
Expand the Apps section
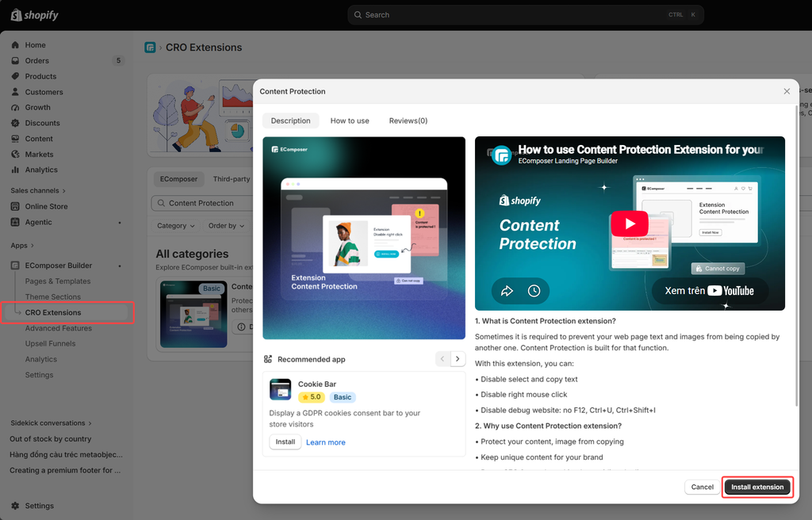pyautogui.click(x=22, y=246)
